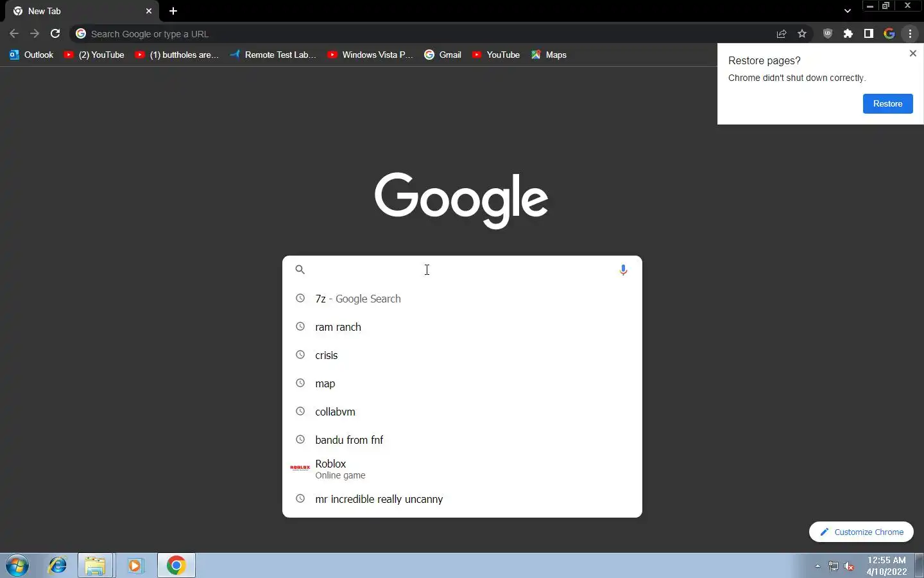Select 'mr incredible really uncanny' suggestion
The width and height of the screenshot is (924, 578).
(x=462, y=499)
